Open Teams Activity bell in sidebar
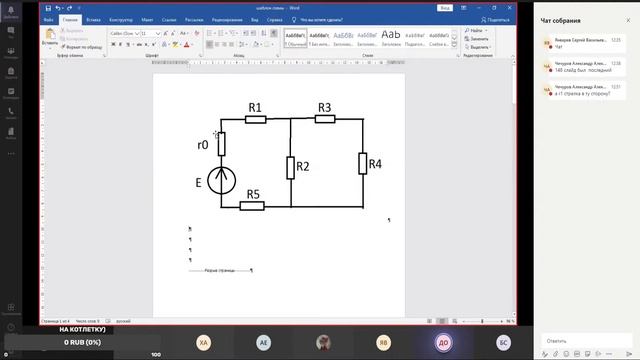Screen dimensions: 640x360 pyautogui.click(x=11, y=11)
